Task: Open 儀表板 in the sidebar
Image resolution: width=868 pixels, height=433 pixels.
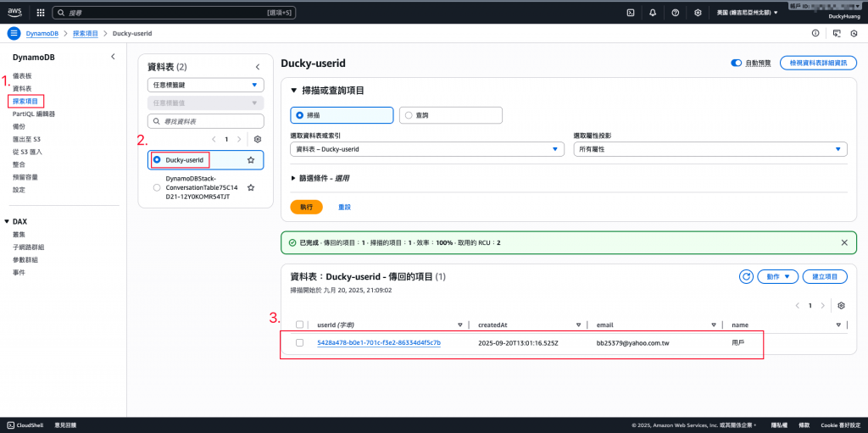Action: point(23,76)
